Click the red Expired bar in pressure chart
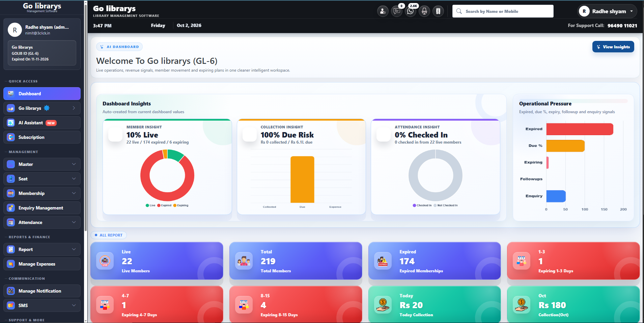Image resolution: width=644 pixels, height=323 pixels. click(x=580, y=129)
